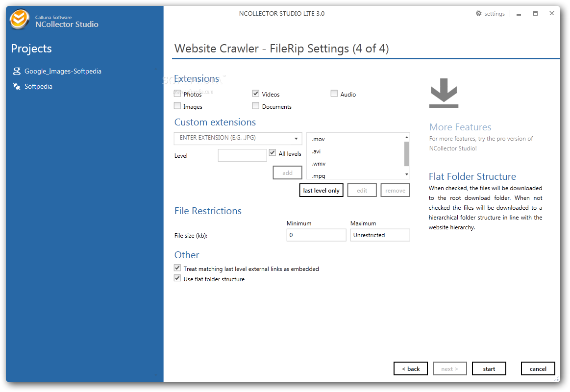Screen dimensions: 570x392
Task: Click the More Features heading
Action: click(460, 127)
